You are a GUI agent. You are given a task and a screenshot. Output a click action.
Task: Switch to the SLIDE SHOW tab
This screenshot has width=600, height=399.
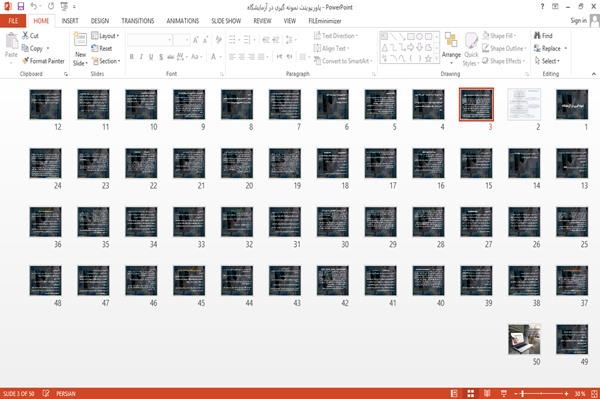[226, 21]
